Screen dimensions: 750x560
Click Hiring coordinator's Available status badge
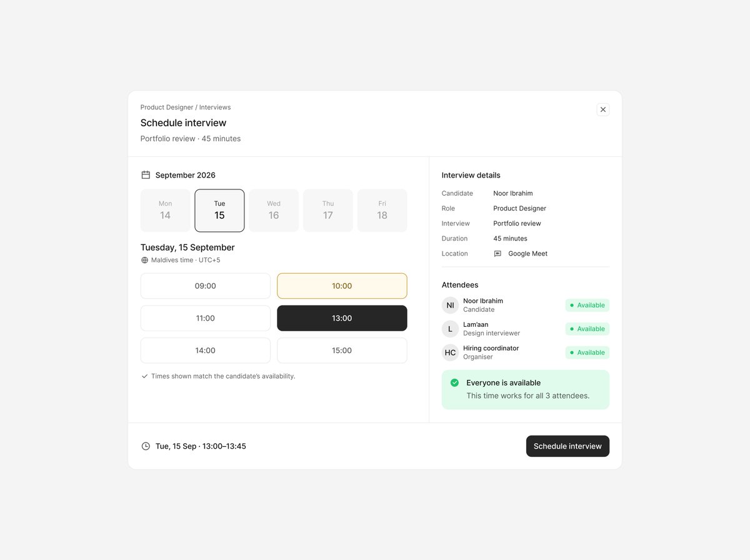587,352
